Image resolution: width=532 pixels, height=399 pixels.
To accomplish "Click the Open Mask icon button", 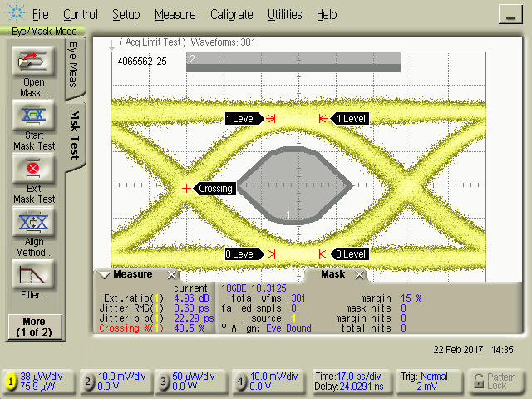I will [x=33, y=61].
